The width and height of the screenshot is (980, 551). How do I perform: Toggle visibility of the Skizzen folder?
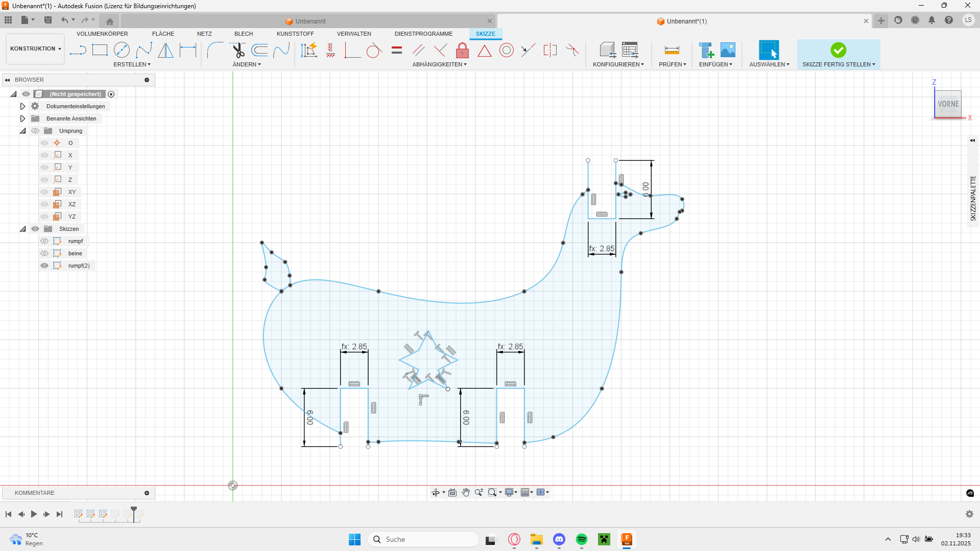tap(35, 229)
